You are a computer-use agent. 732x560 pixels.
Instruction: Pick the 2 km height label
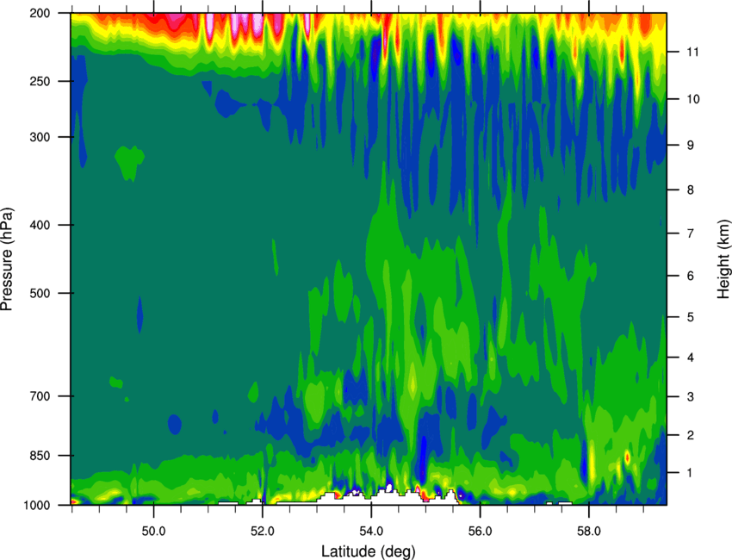691,435
